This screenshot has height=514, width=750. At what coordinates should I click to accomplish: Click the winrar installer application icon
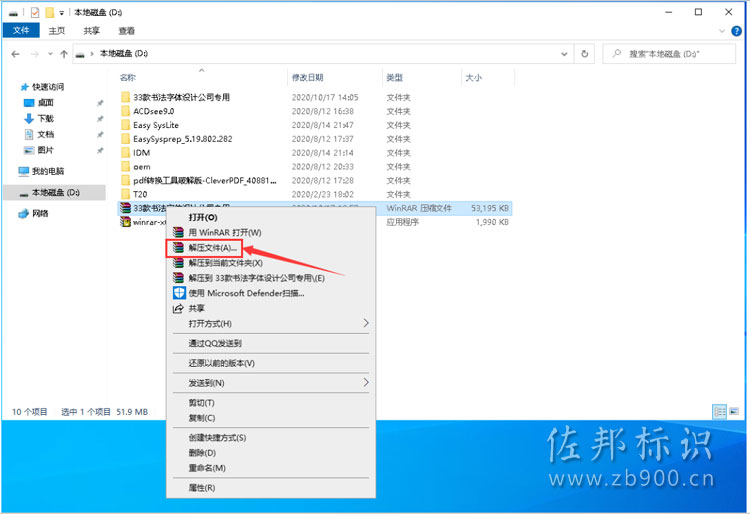(125, 222)
